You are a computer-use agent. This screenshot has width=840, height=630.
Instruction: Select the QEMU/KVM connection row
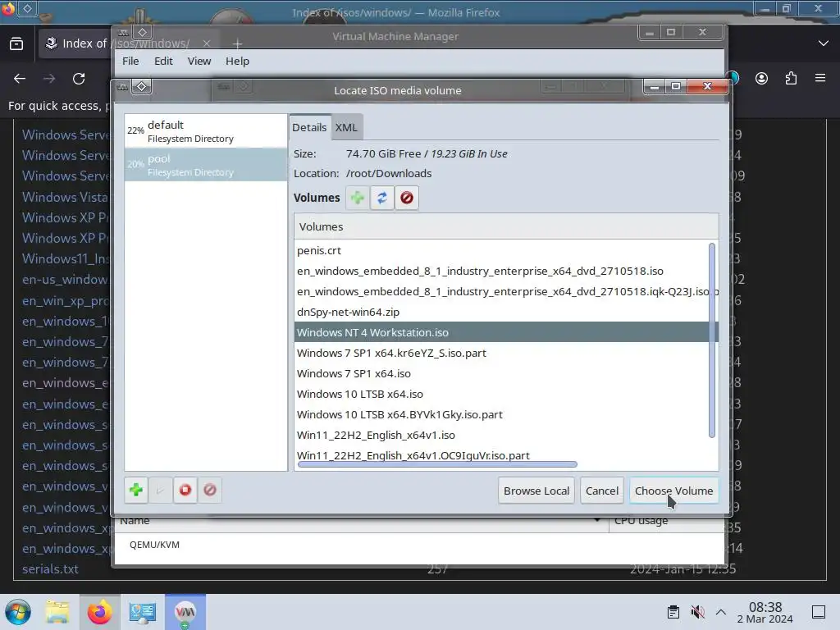(419, 545)
